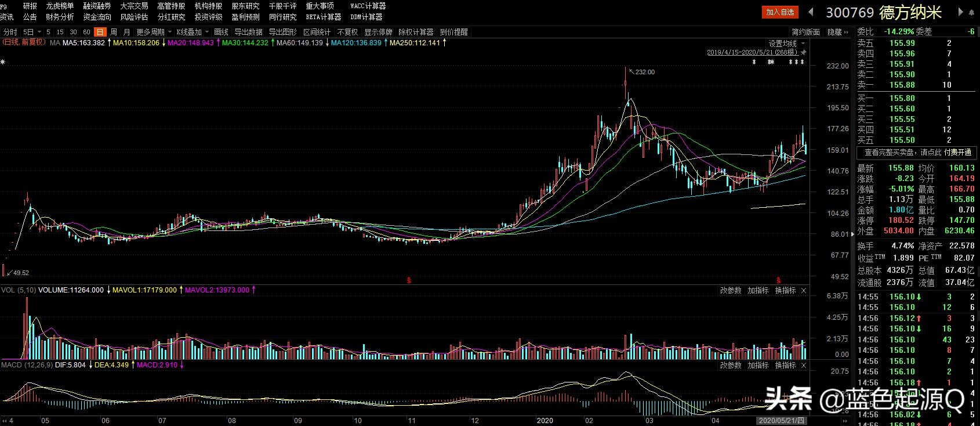Open the 除权计算器 tool
Screen dimensions: 980x426
(416, 32)
